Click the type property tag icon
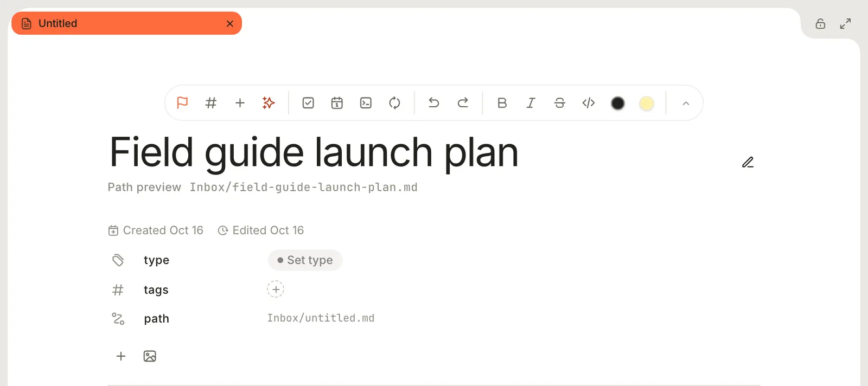The image size is (868, 386). pyautogui.click(x=118, y=260)
